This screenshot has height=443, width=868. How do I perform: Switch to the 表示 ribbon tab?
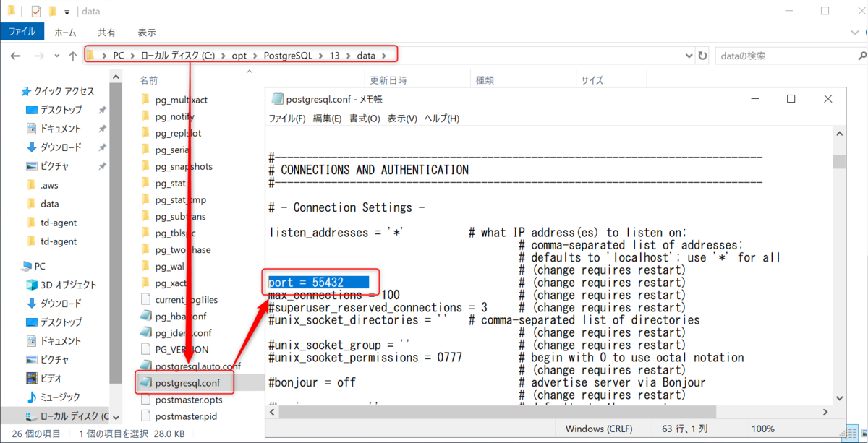pyautogui.click(x=147, y=32)
